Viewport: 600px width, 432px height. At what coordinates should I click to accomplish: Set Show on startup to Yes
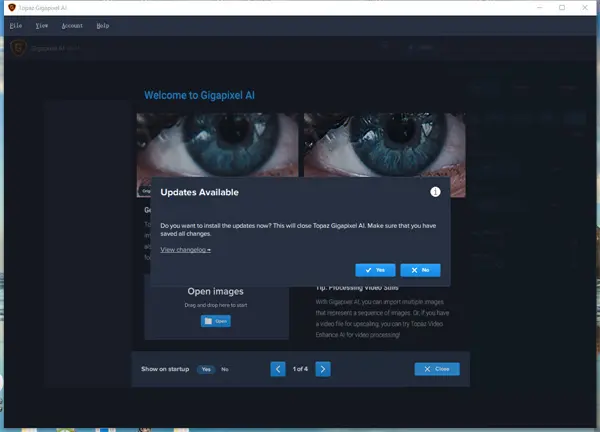[206, 369]
